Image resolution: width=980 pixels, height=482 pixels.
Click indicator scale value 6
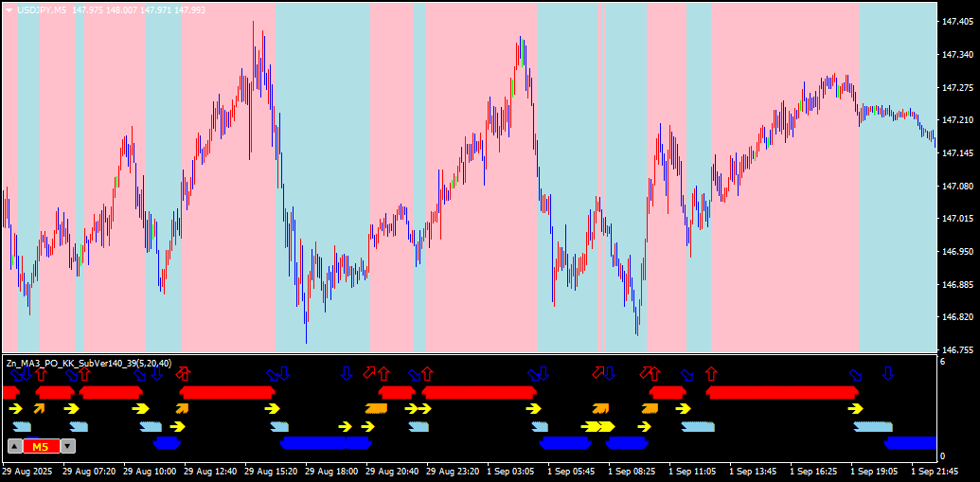pos(942,362)
